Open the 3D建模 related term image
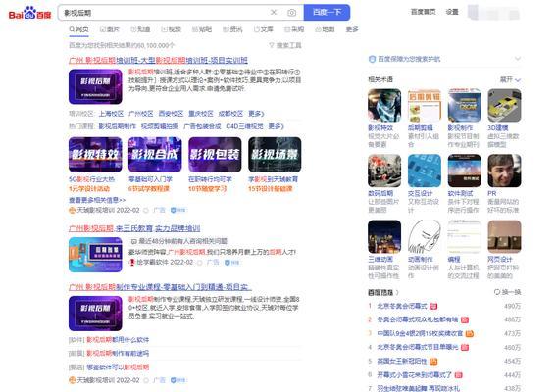The height and width of the screenshot is (392, 557). (x=504, y=106)
